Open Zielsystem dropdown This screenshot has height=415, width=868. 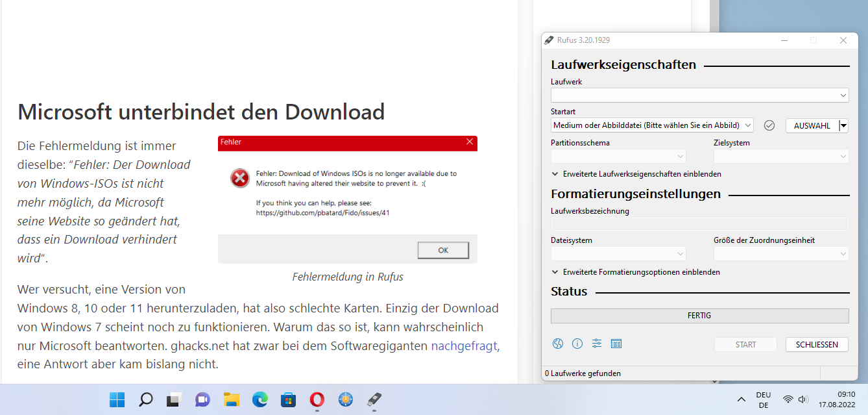coord(781,157)
